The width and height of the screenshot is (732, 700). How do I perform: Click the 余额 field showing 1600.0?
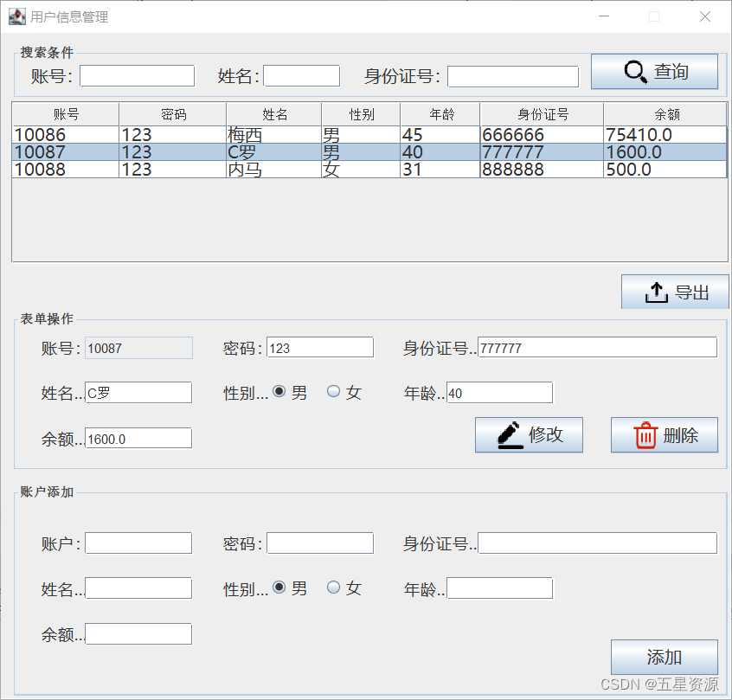pyautogui.click(x=138, y=438)
